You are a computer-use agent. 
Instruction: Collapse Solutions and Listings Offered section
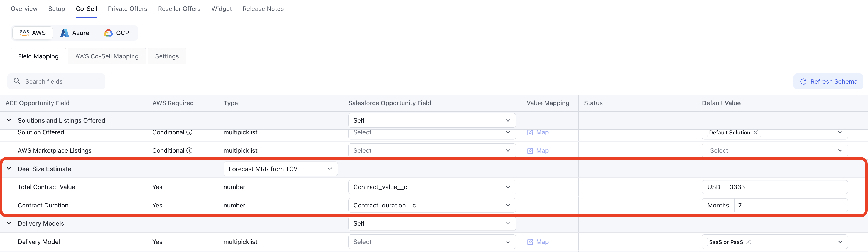(x=9, y=120)
